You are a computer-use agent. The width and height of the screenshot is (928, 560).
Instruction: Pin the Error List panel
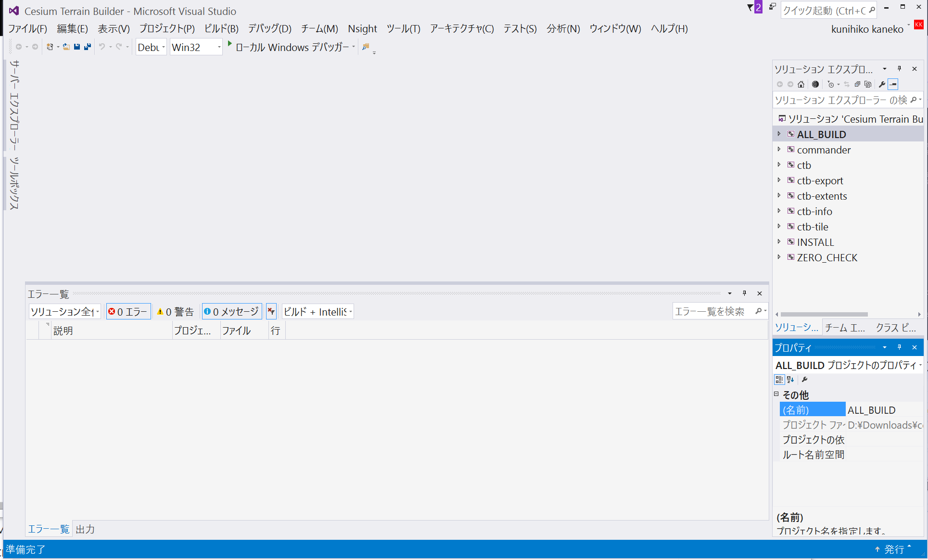coord(744,293)
